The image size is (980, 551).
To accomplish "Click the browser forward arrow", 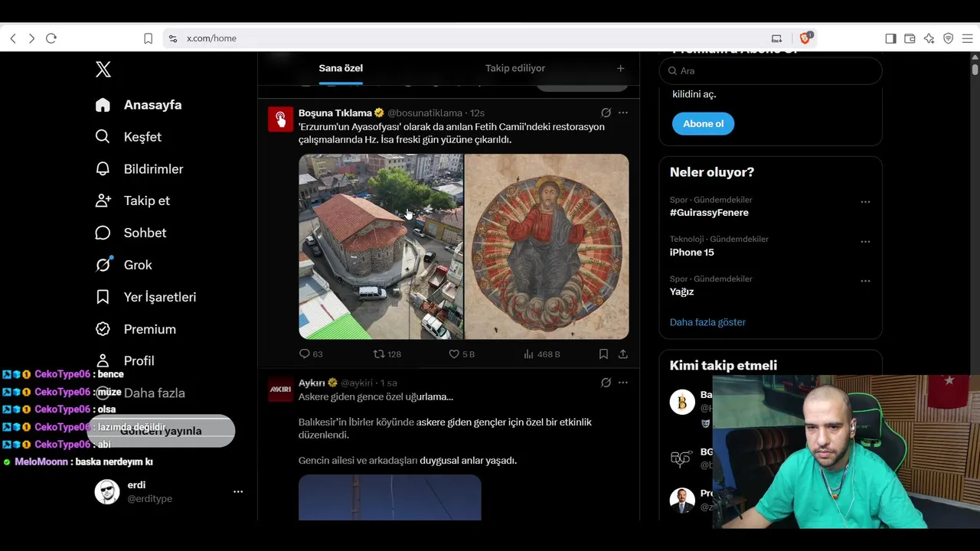I will pyautogui.click(x=31, y=38).
